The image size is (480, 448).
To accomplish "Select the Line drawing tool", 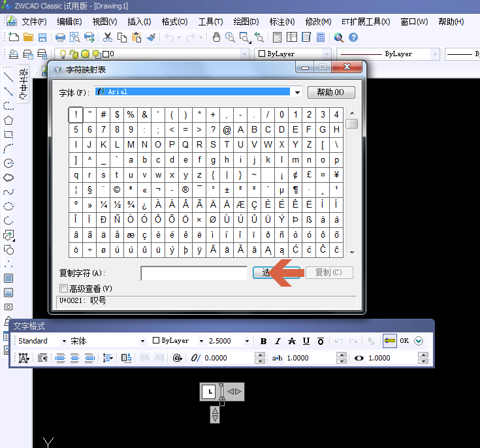I will [x=8, y=77].
